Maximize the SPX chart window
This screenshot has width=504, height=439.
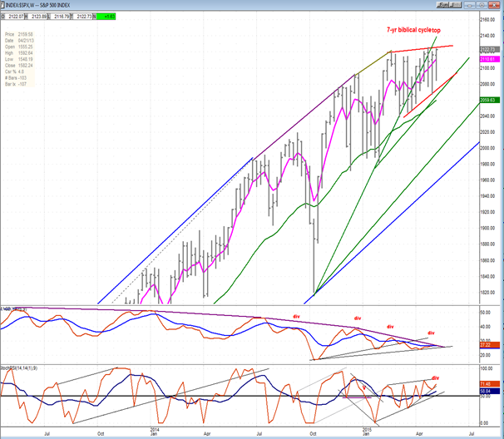[482, 5]
